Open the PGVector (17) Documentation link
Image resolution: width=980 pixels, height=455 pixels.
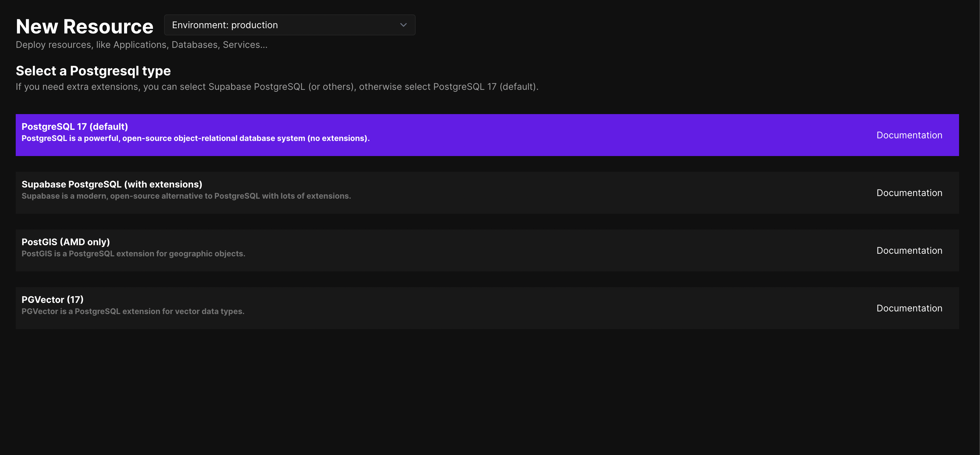click(909, 308)
